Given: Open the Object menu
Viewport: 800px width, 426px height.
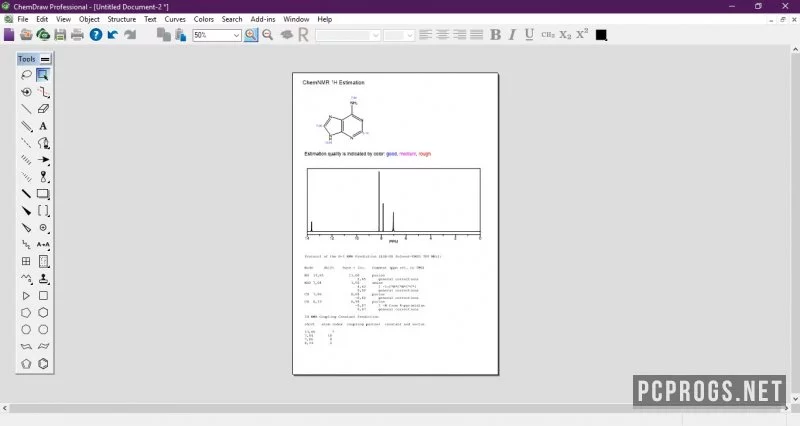Looking at the screenshot, I should pyautogui.click(x=89, y=19).
